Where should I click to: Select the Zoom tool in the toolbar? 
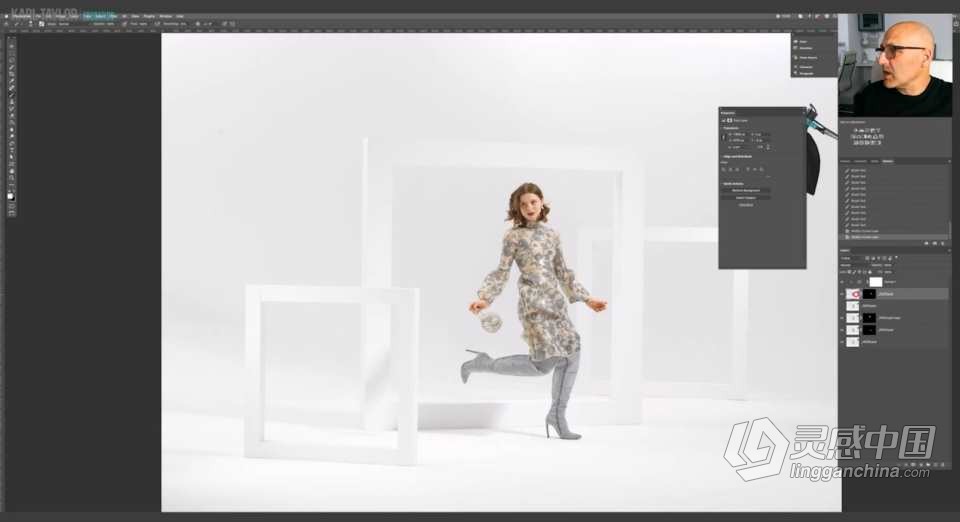11,178
